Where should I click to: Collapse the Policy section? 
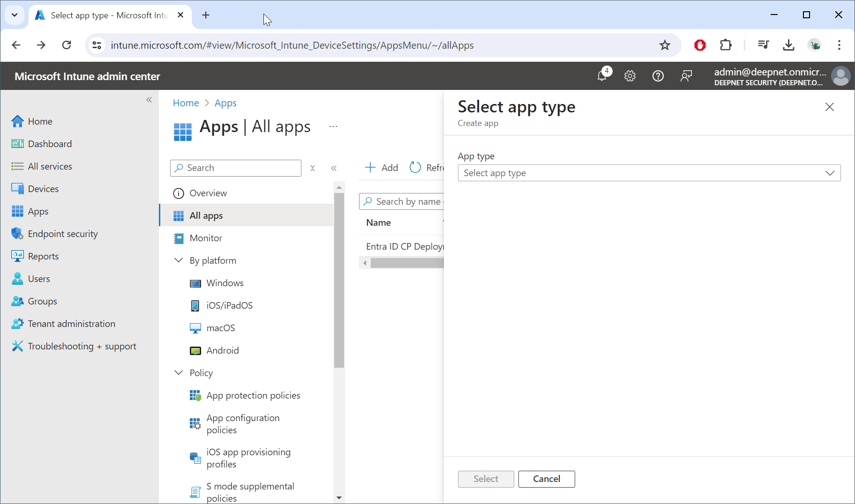(179, 373)
